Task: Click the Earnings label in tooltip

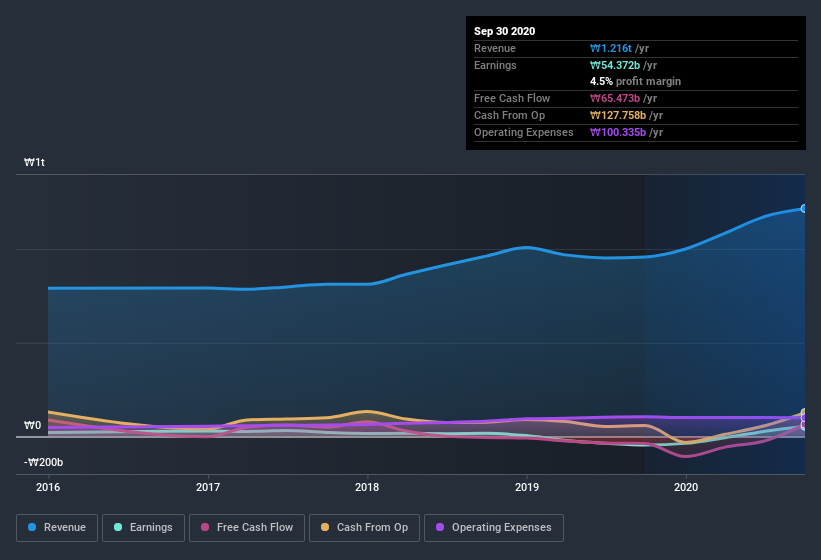Action: click(x=495, y=65)
